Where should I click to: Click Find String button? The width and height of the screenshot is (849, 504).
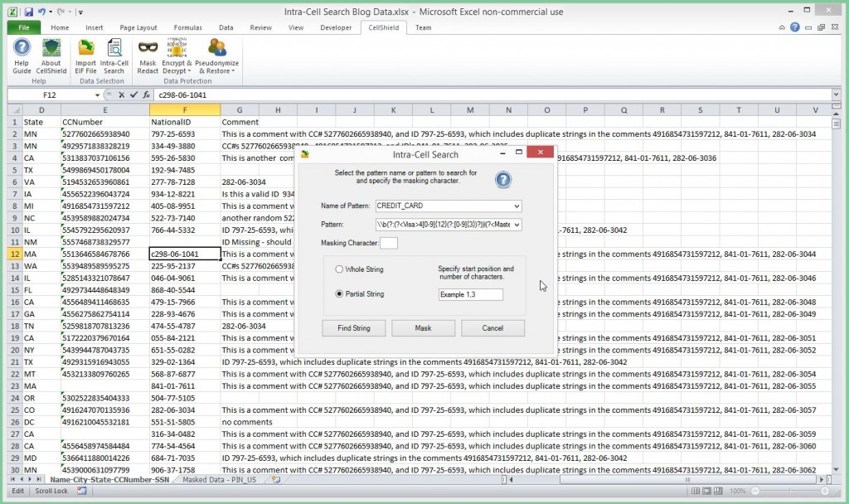tap(353, 328)
